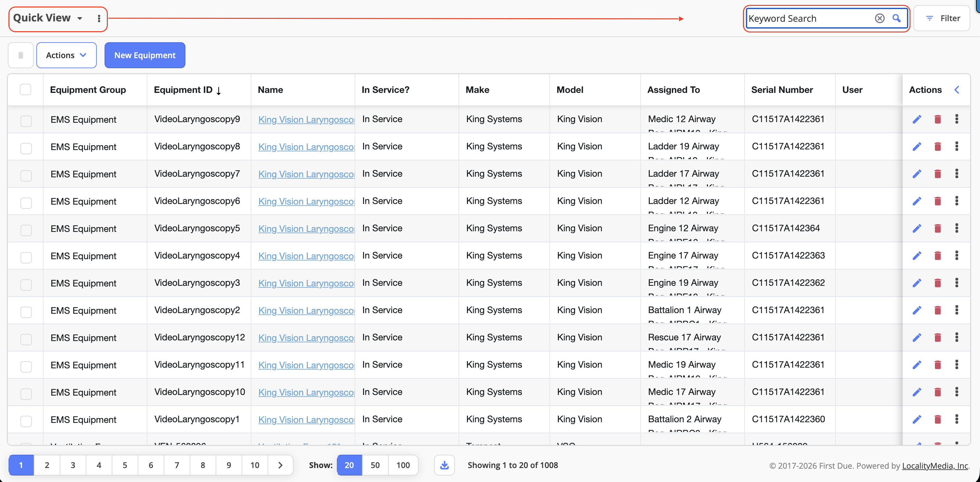980x482 pixels.
Task: Open more options for VideoLaryngoscopy9
Action: click(957, 119)
